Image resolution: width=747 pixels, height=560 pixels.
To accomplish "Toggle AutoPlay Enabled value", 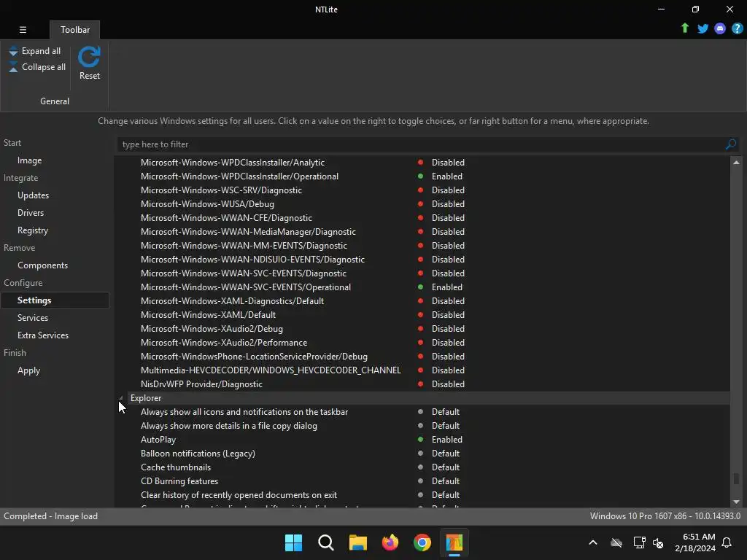I will 446,440.
